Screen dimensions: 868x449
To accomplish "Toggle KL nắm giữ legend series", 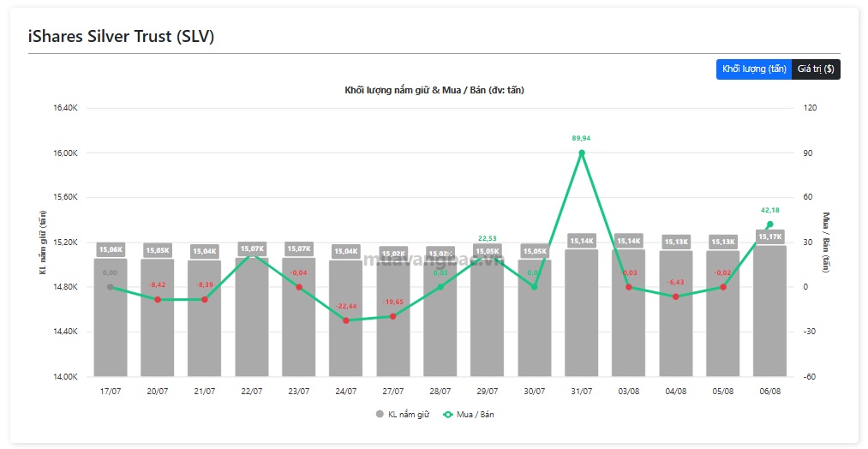I will 403,414.
